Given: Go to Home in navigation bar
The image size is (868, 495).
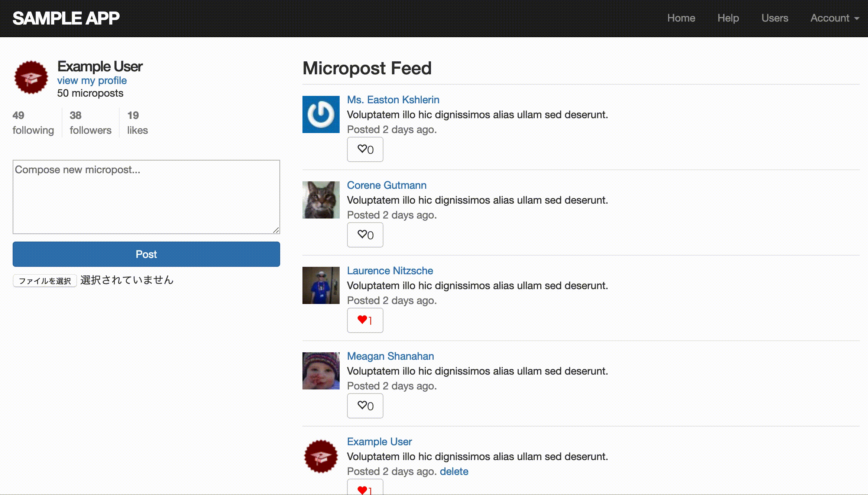Looking at the screenshot, I should [681, 18].
